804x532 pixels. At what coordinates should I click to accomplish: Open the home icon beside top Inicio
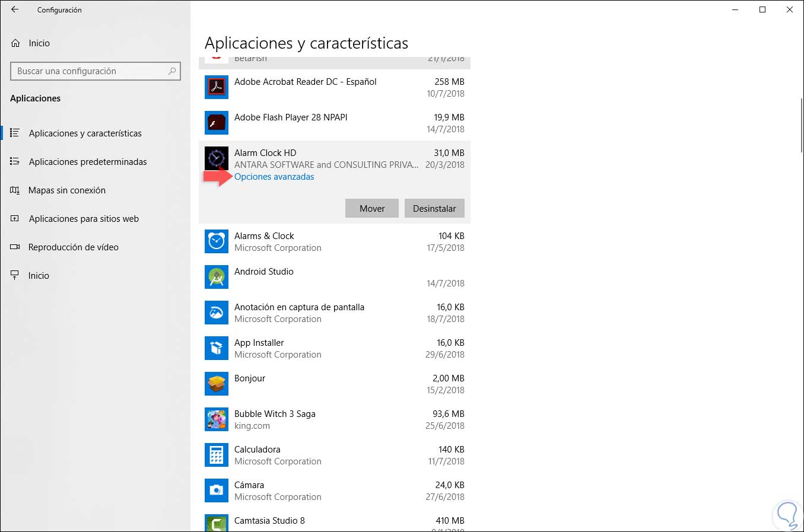tap(16, 43)
